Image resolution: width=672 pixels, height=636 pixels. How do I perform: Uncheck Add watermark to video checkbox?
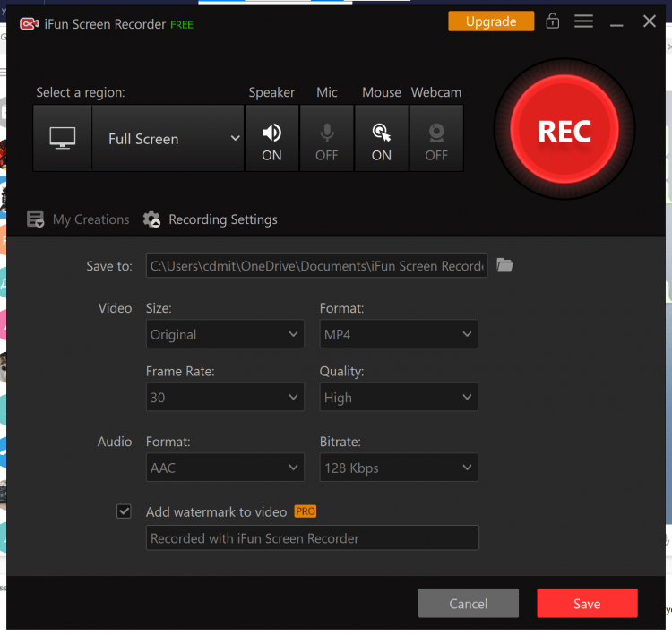(x=124, y=511)
